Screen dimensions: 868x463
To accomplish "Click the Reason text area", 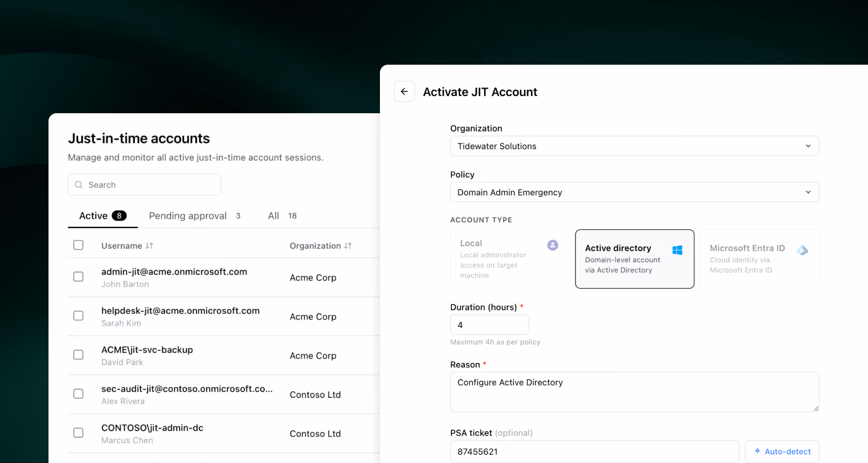I will pos(635,392).
